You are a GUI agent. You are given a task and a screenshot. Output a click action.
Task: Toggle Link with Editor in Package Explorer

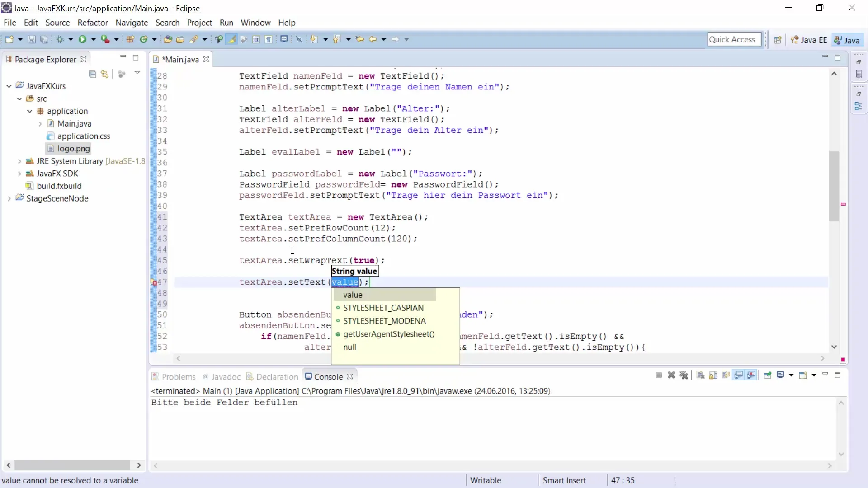105,74
